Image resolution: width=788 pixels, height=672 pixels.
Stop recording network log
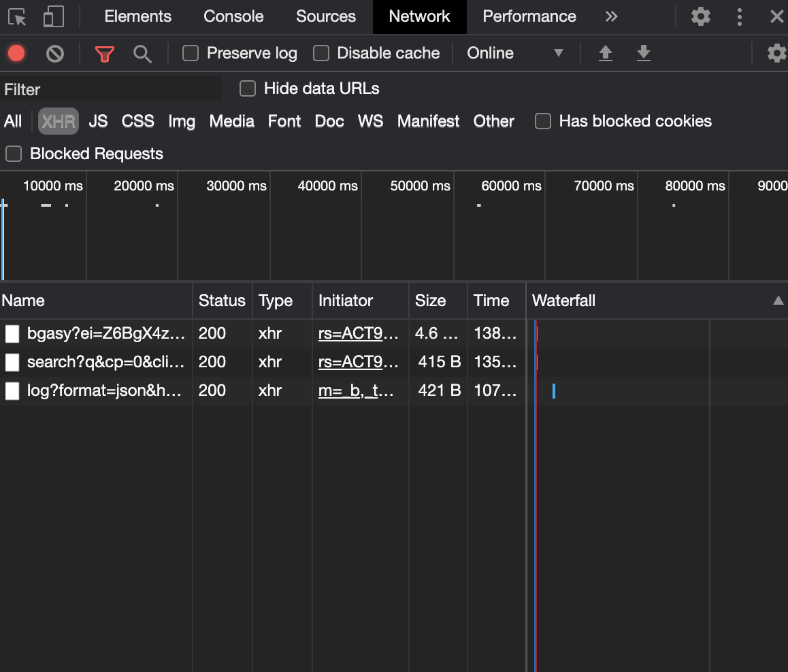click(x=16, y=53)
